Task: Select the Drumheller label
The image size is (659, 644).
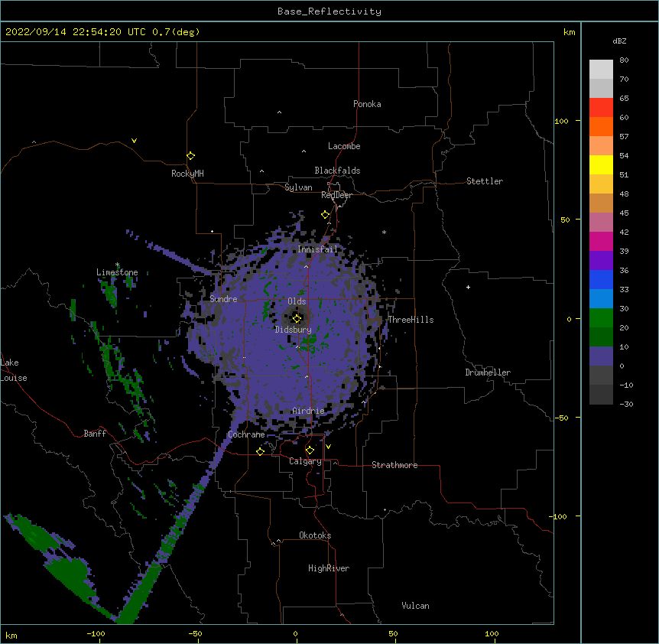Action: coord(488,372)
